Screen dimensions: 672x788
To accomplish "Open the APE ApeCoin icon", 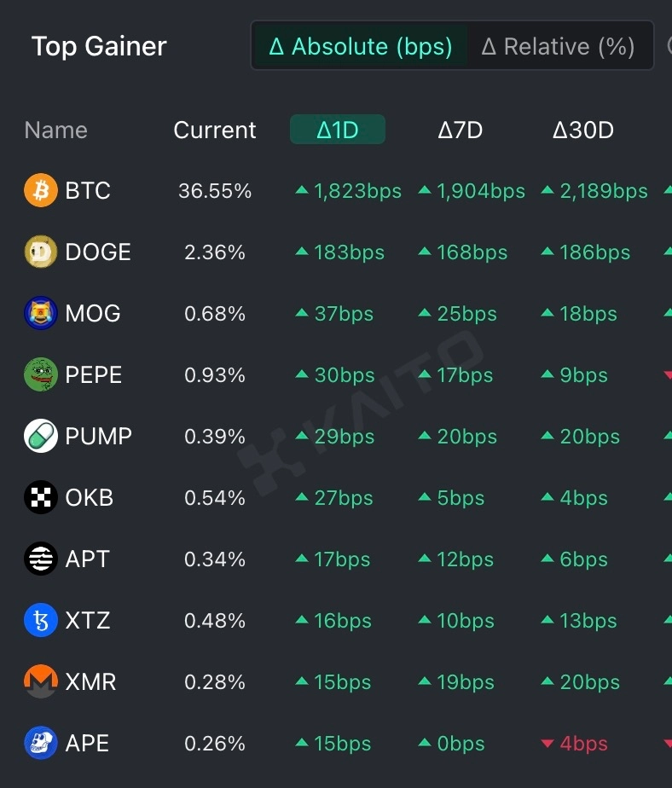I will (40, 744).
